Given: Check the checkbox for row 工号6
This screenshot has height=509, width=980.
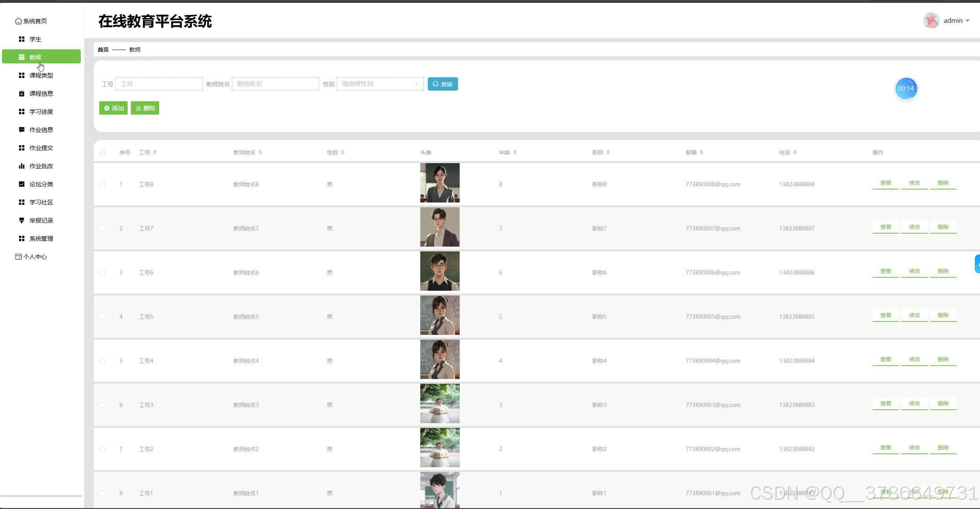Looking at the screenshot, I should pos(102,273).
